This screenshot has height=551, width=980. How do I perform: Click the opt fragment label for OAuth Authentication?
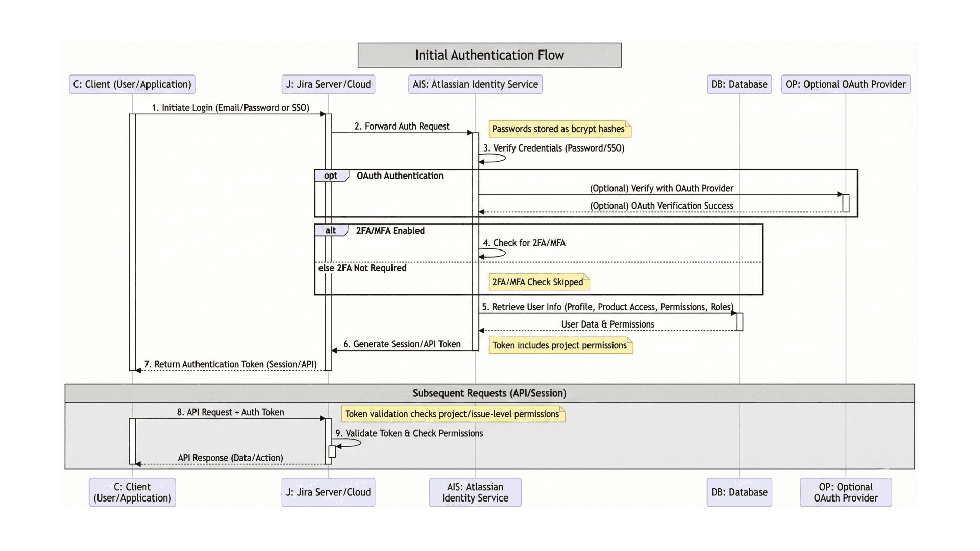(331, 176)
